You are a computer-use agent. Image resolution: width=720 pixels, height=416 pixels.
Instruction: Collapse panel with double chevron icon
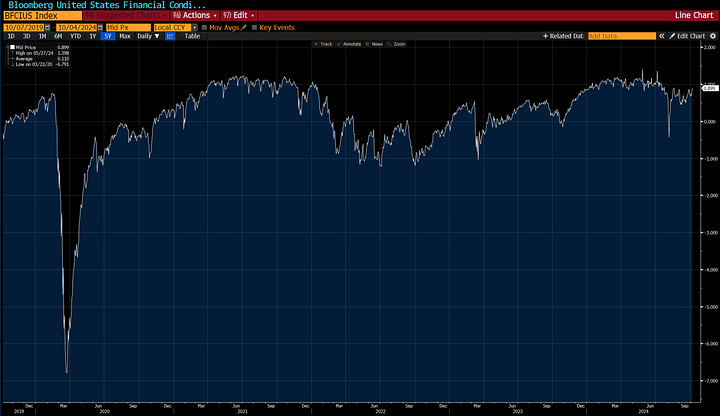click(x=662, y=36)
